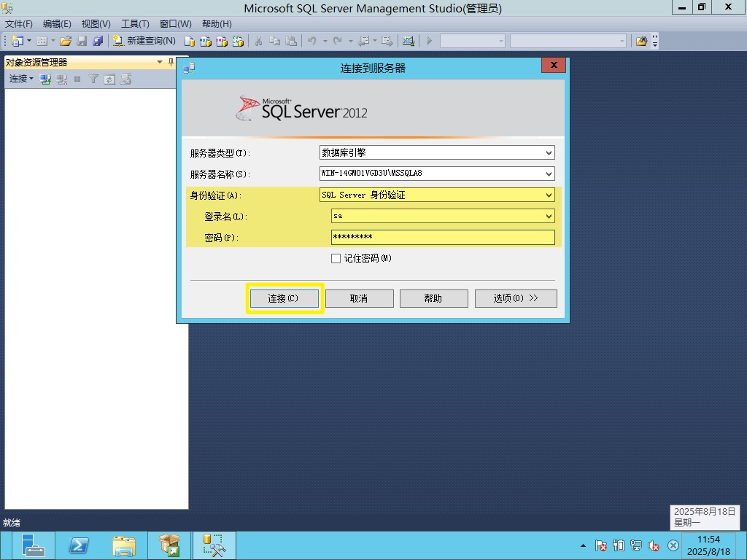
Task: Open the toolbar overflow options arrow
Action: [655, 41]
